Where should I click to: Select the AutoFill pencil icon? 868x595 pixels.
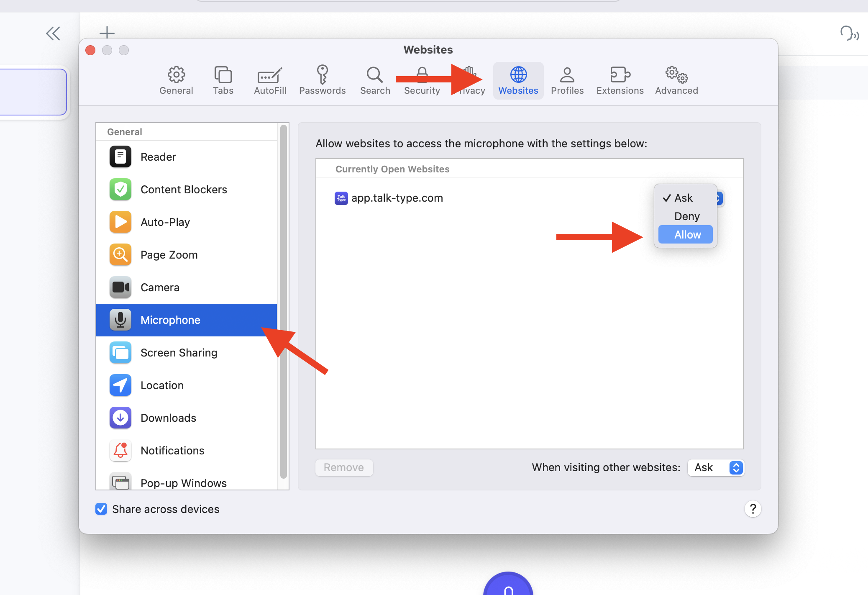(270, 75)
